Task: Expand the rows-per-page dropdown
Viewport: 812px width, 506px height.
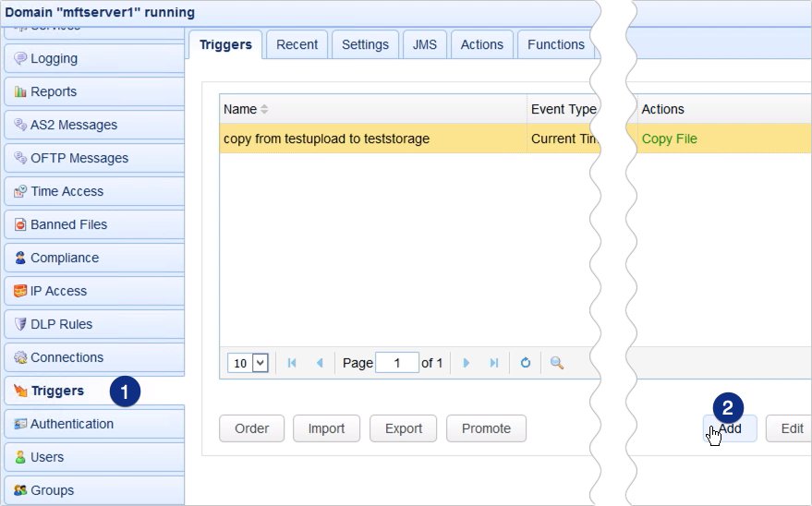Action: (260, 363)
